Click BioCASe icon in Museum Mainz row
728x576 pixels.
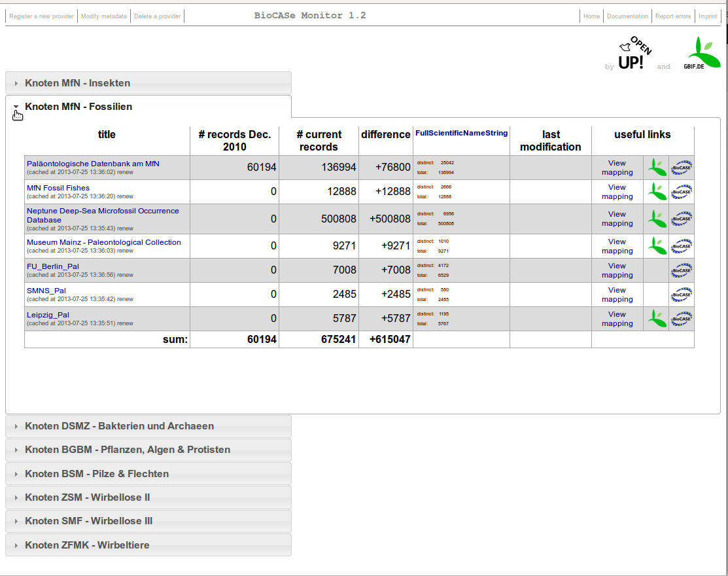tap(682, 245)
